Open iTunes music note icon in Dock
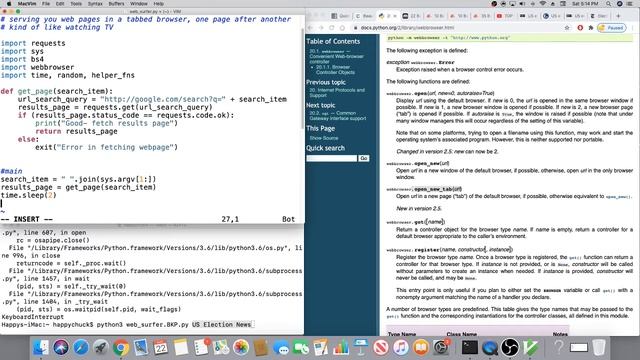Viewport: 640px width, 360px height. pos(401,348)
